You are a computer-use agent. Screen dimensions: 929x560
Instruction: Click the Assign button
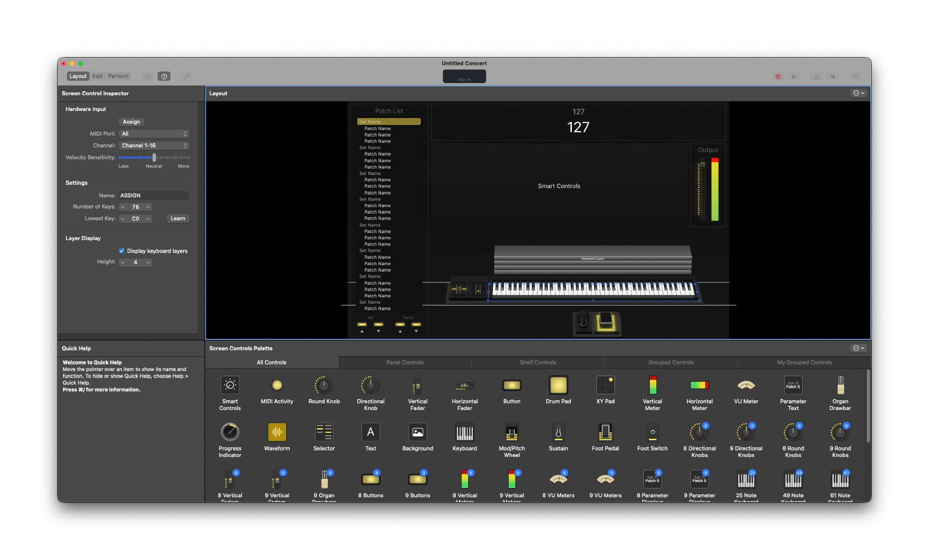[131, 122]
